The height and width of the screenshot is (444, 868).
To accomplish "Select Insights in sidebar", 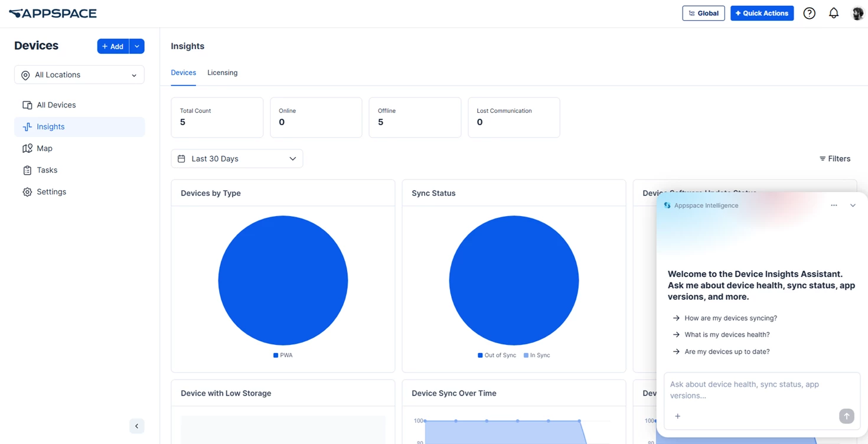I will [79, 127].
